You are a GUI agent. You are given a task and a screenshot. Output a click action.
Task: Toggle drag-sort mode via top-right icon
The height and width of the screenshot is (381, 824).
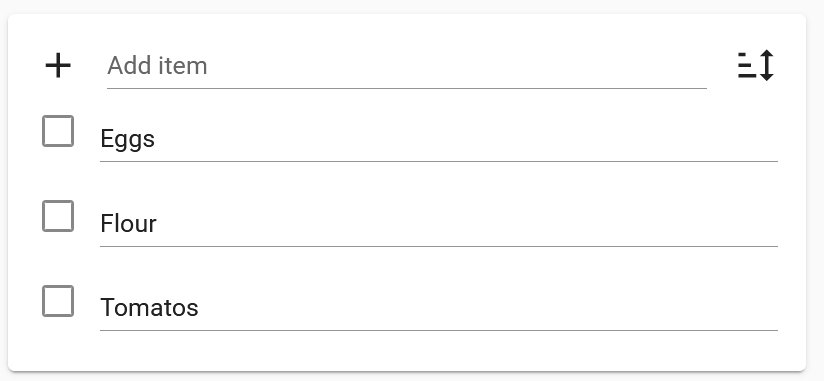coord(756,66)
